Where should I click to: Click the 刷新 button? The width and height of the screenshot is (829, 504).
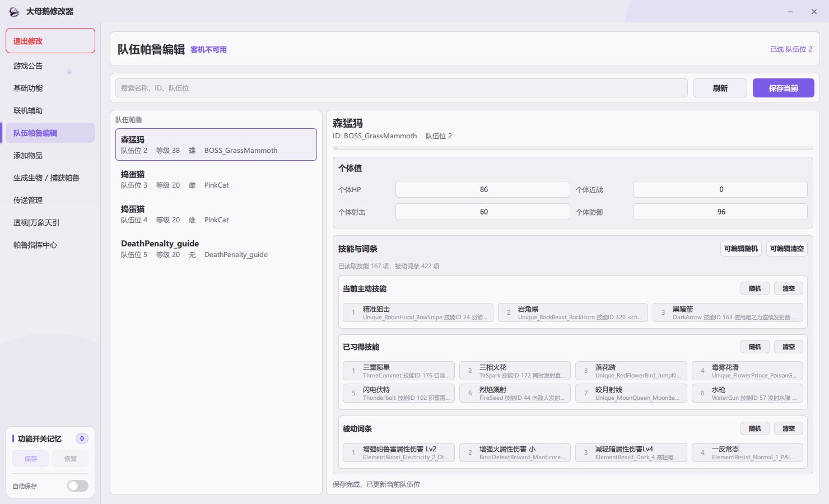click(x=720, y=88)
